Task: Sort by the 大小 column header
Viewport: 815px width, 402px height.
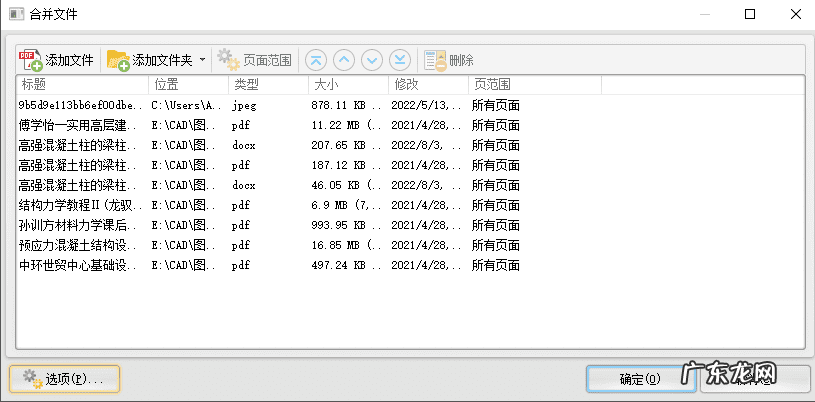Action: 349,85
